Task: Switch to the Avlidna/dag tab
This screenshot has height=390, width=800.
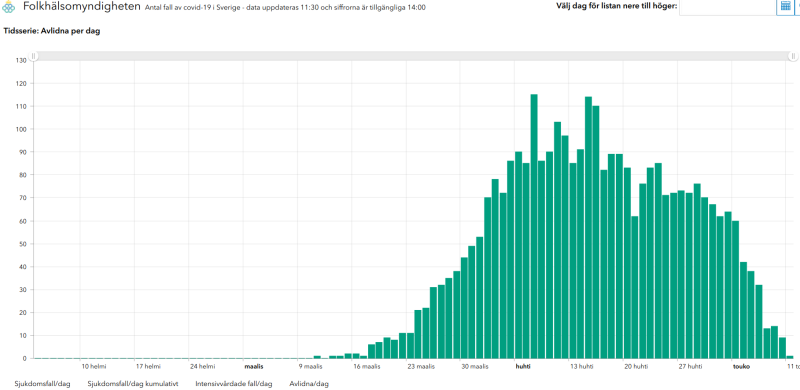Action: (x=309, y=384)
